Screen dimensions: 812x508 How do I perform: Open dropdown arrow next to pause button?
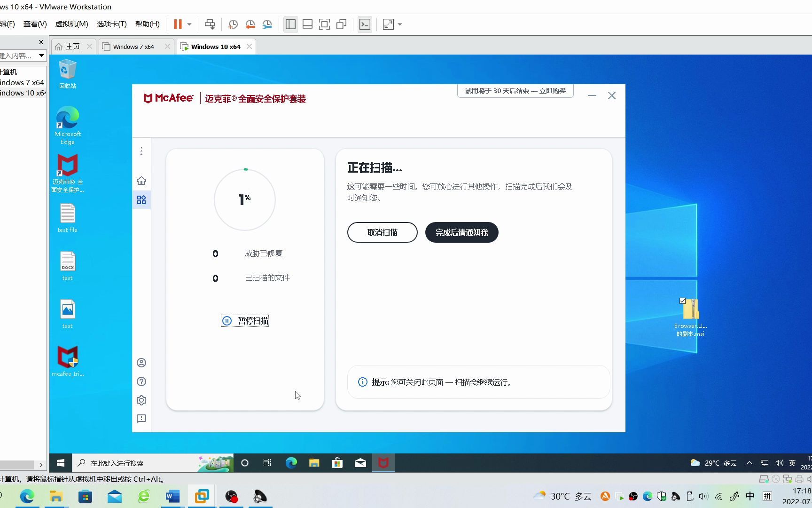[x=189, y=24]
